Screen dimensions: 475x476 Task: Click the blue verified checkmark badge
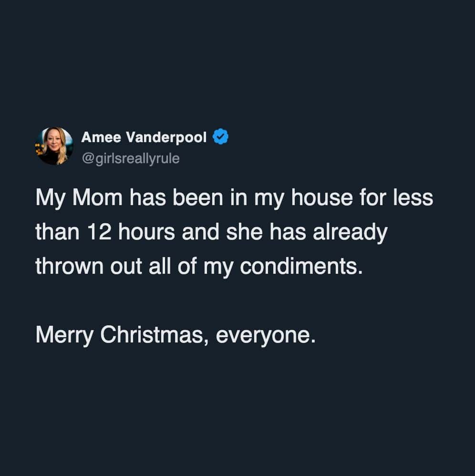tap(220, 137)
